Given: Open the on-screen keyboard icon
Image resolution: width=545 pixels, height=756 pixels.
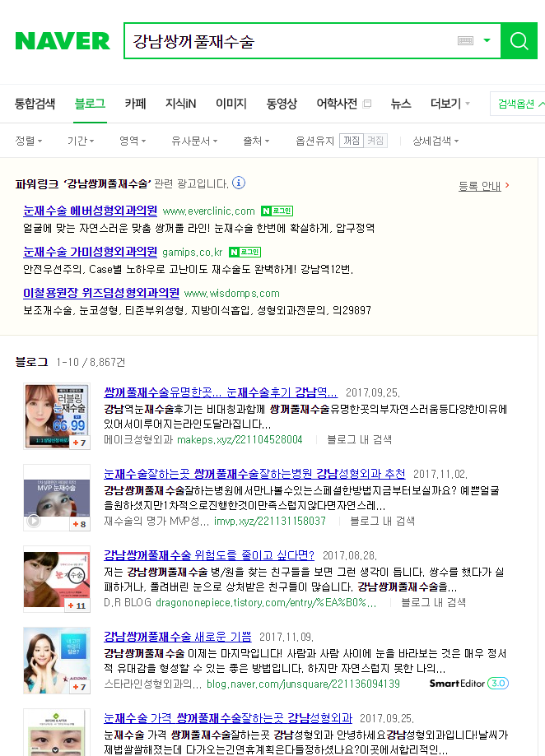Looking at the screenshot, I should click(x=465, y=41).
